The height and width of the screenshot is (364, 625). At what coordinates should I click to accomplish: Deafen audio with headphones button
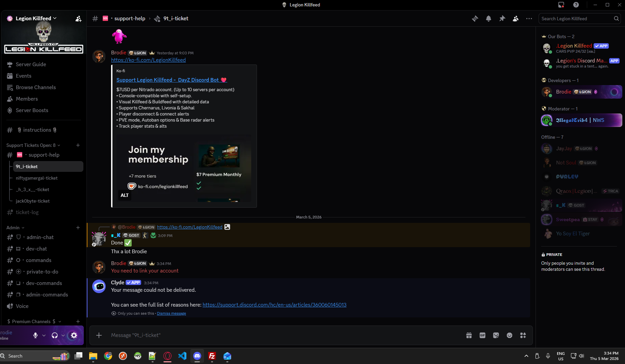(55, 335)
